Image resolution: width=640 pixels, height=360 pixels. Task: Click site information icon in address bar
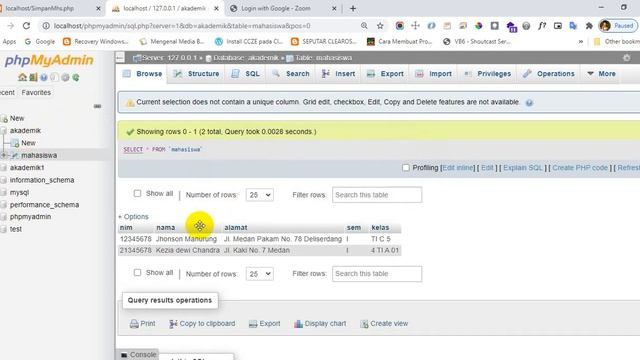tap(46, 26)
